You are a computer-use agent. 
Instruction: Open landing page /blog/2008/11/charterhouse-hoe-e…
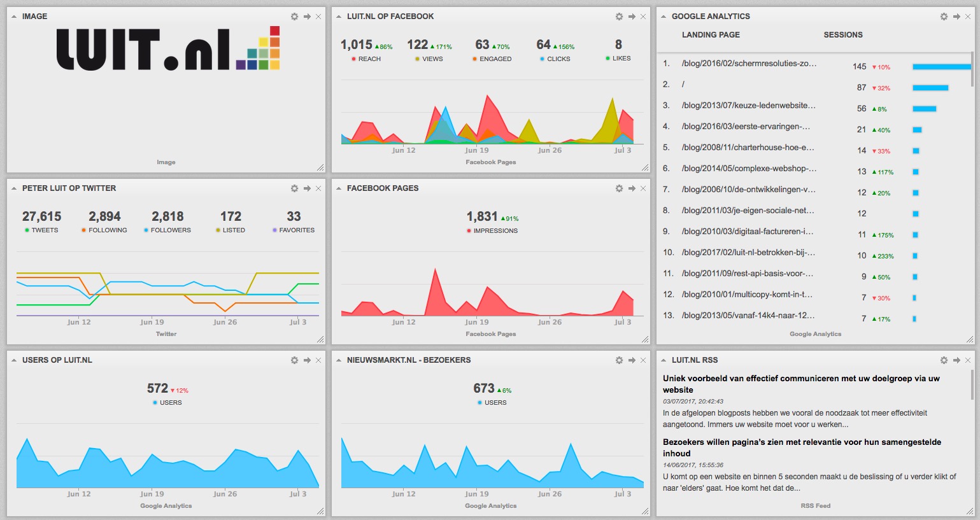coord(748,148)
